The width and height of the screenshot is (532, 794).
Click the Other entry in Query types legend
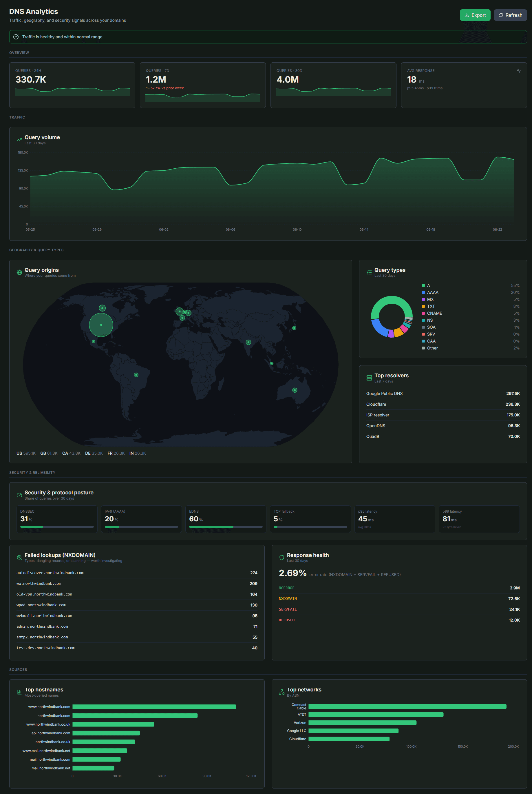(471, 348)
